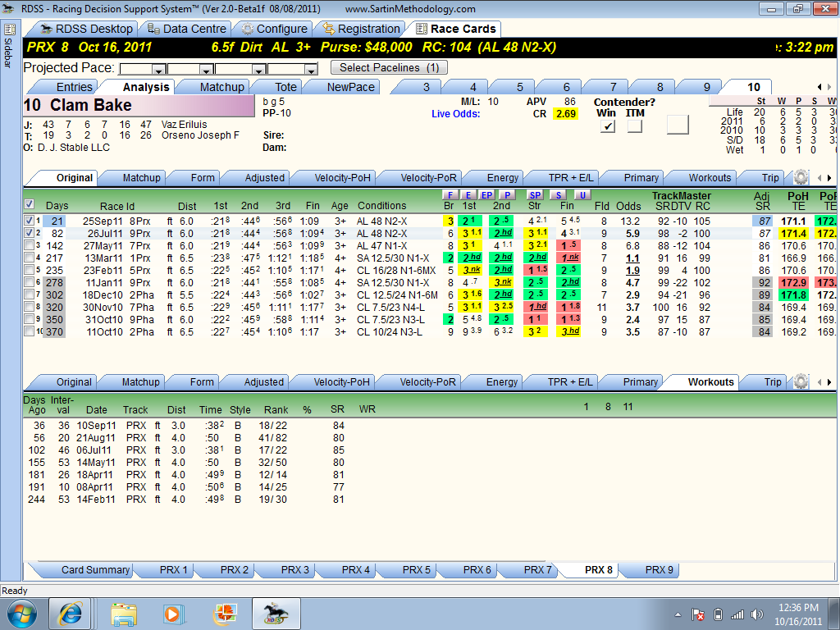
Task: Open the third Projected Pace dropdown
Action: click(259, 70)
